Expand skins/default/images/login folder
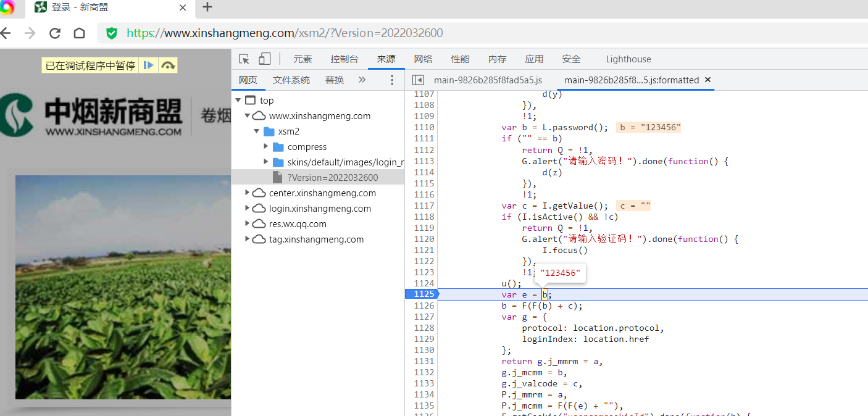 point(266,162)
